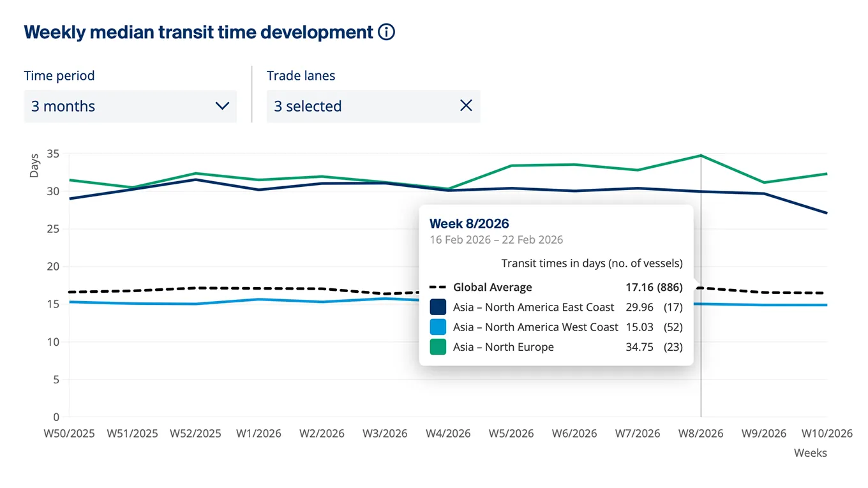Click the chevron on the Time period selector

point(223,106)
